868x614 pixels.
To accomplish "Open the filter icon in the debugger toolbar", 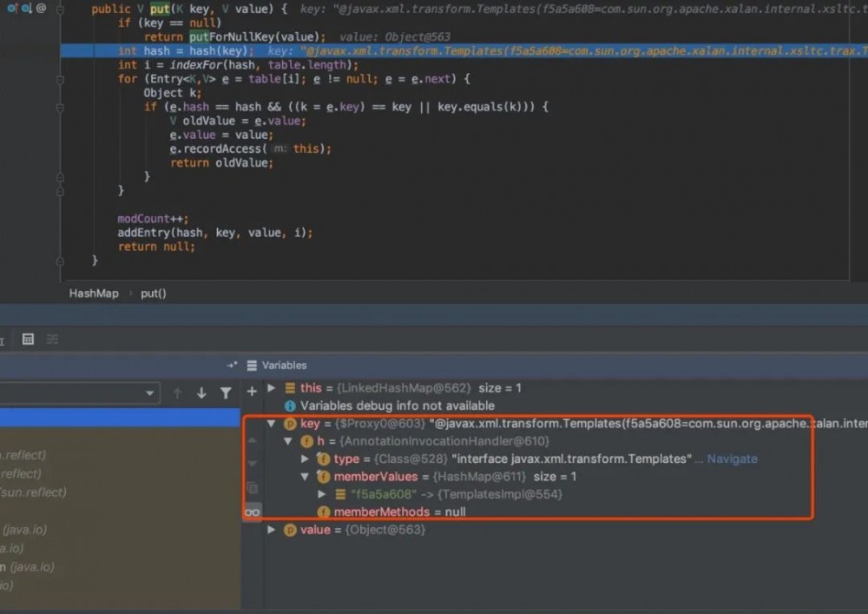I will [227, 393].
